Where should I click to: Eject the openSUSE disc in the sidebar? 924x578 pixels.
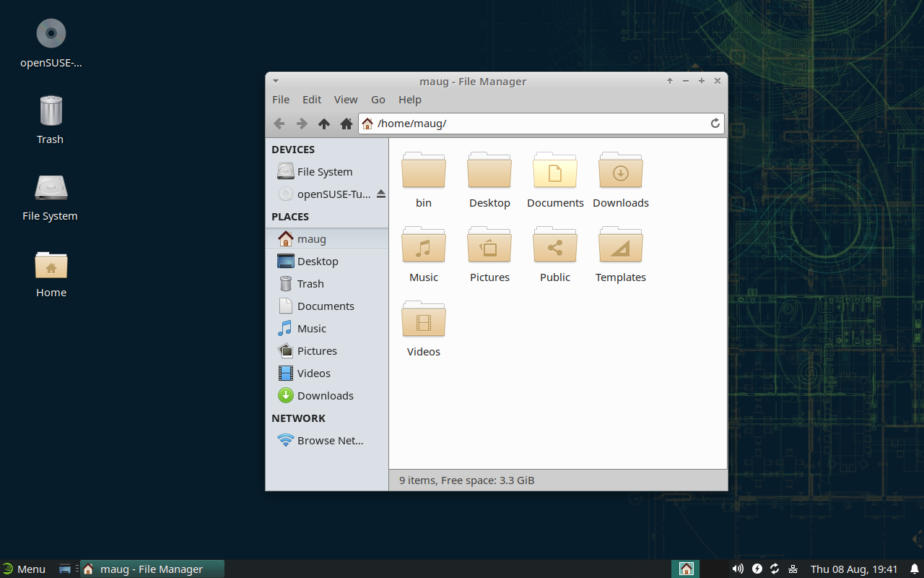pos(380,194)
